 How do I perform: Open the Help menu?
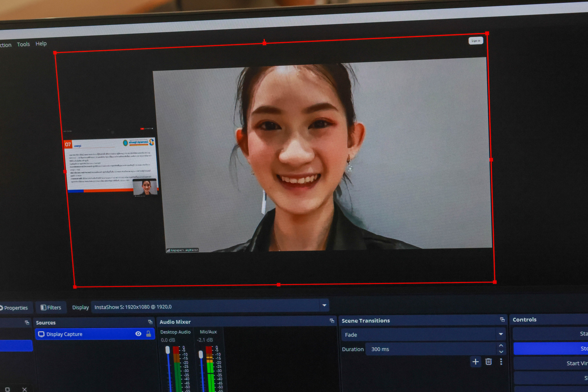pyautogui.click(x=41, y=43)
